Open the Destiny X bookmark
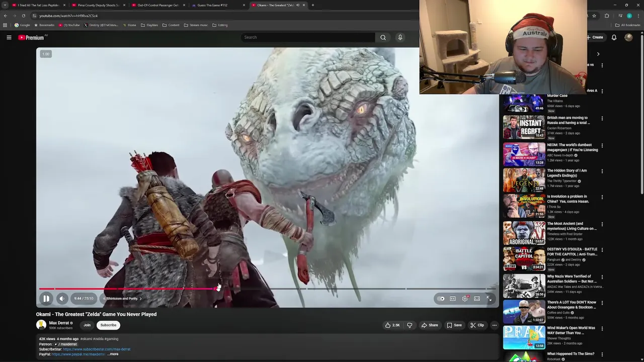 (x=101, y=25)
